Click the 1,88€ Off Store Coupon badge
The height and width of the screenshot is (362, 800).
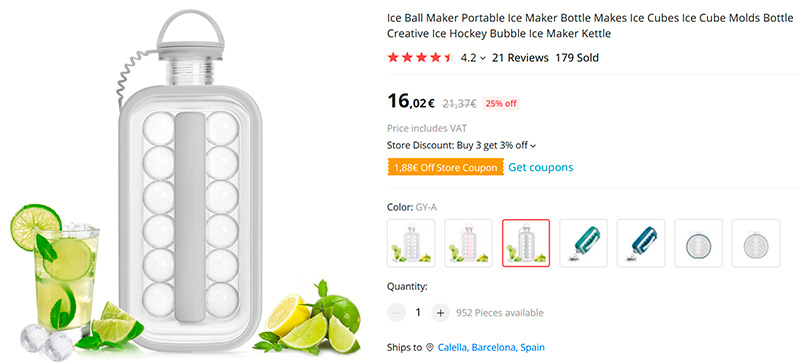[445, 168]
